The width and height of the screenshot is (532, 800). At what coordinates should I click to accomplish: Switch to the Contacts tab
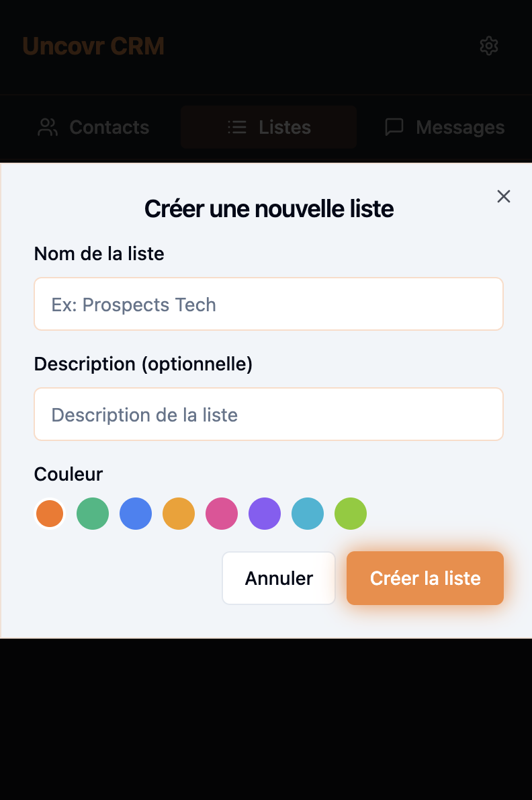pos(93,127)
